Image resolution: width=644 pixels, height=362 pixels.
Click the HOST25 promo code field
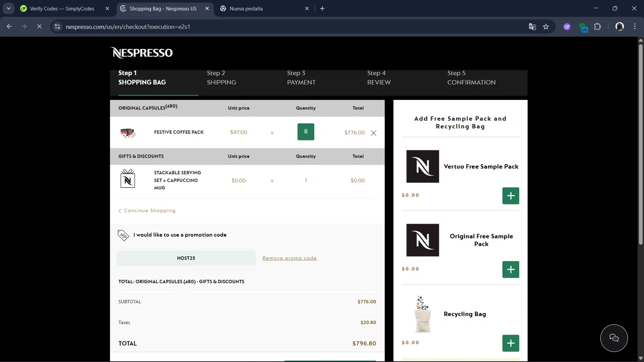(x=186, y=258)
